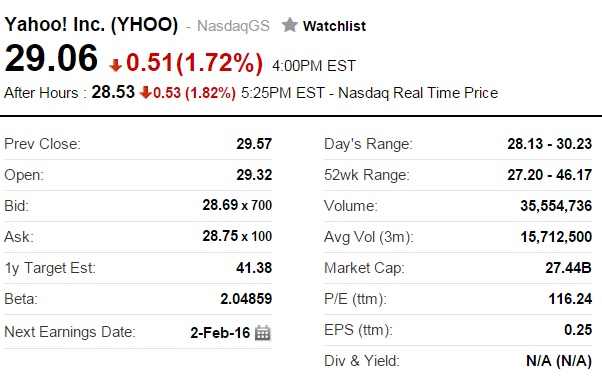602x378 pixels.
Task: Click the 52wk Range value
Action: 549,175
